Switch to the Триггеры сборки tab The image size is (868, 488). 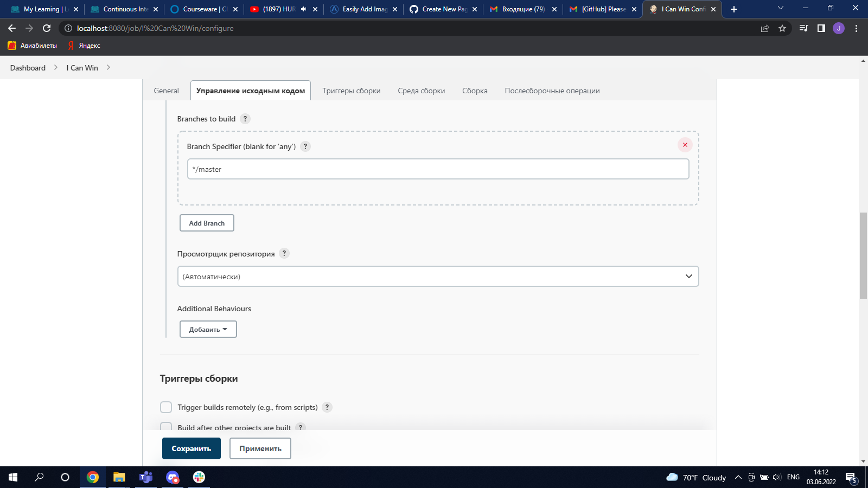click(x=352, y=91)
